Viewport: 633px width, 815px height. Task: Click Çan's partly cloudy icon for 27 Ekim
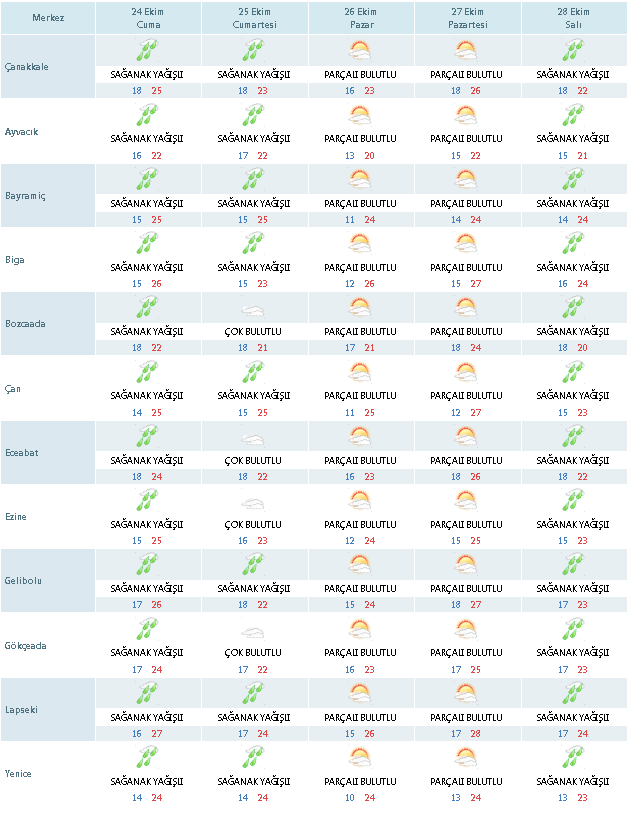click(466, 372)
